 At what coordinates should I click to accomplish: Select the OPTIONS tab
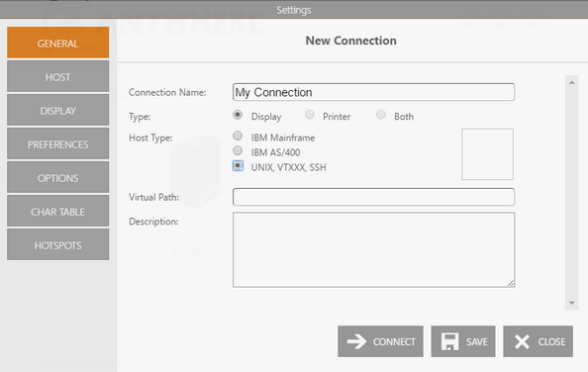pyautogui.click(x=57, y=177)
